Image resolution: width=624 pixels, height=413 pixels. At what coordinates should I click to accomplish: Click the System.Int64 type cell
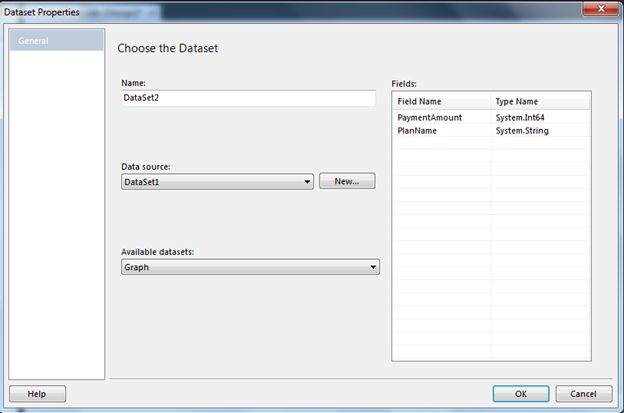(540, 117)
